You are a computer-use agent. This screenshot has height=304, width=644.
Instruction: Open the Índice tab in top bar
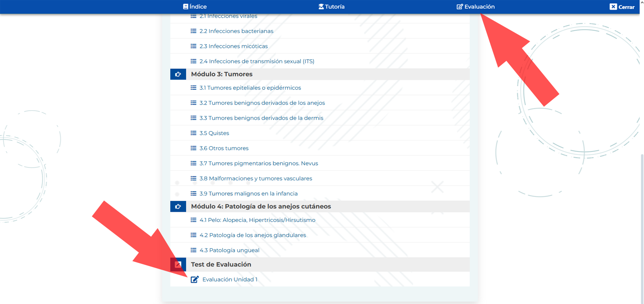click(195, 6)
